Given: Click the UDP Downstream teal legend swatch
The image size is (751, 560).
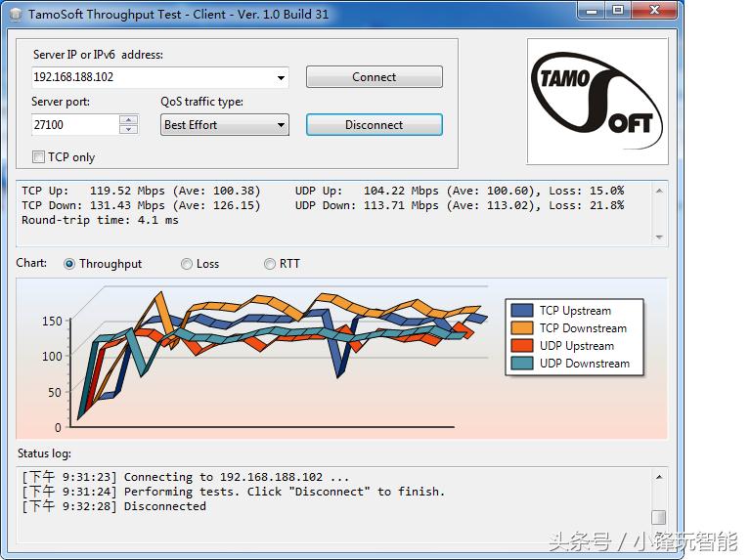Looking at the screenshot, I should coord(522,364).
